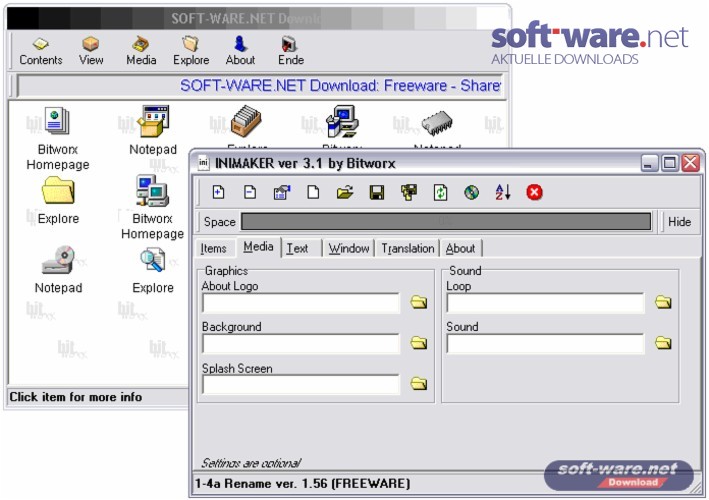The height and width of the screenshot is (500, 709).
Task: Open yellow folder Explore item
Action: tap(58, 200)
